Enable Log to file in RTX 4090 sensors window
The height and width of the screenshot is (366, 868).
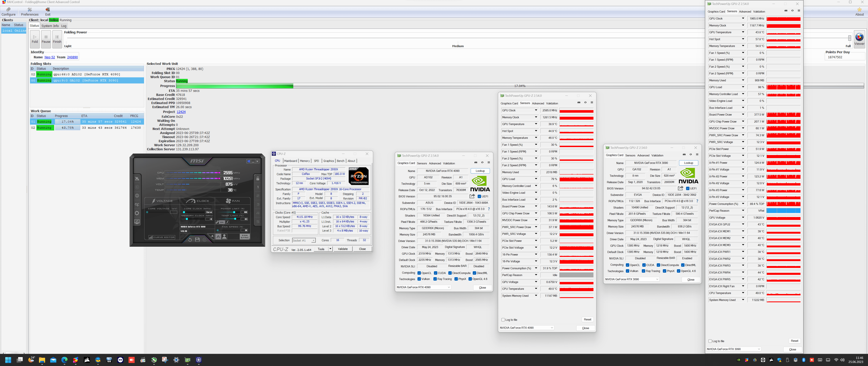(503, 320)
